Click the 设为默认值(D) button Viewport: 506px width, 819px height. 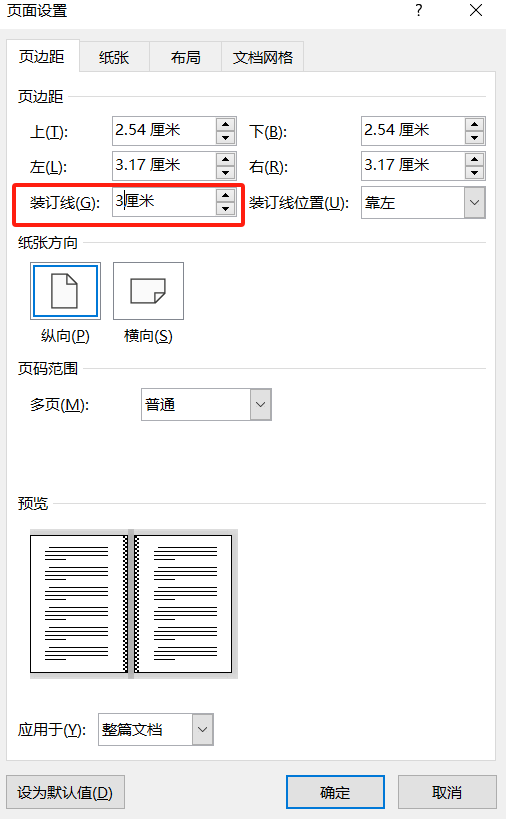tap(65, 792)
